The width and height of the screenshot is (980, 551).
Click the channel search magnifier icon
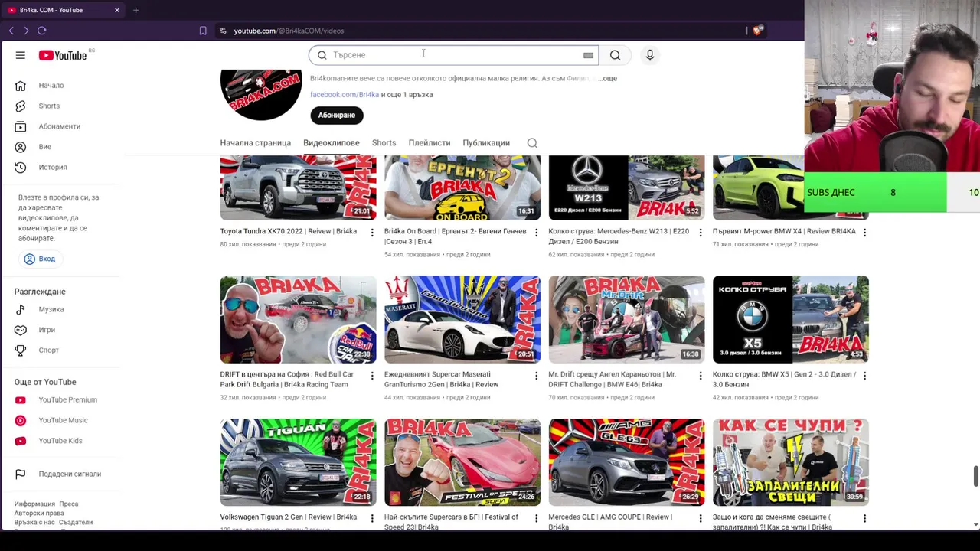[532, 143]
